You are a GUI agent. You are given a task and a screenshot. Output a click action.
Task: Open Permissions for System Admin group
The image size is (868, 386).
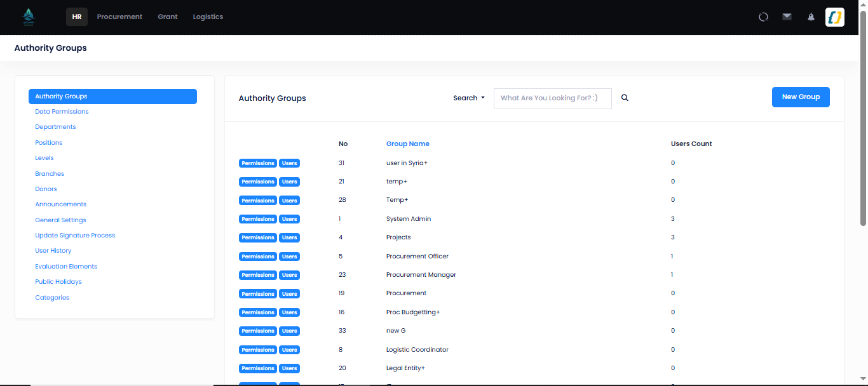[x=258, y=219]
